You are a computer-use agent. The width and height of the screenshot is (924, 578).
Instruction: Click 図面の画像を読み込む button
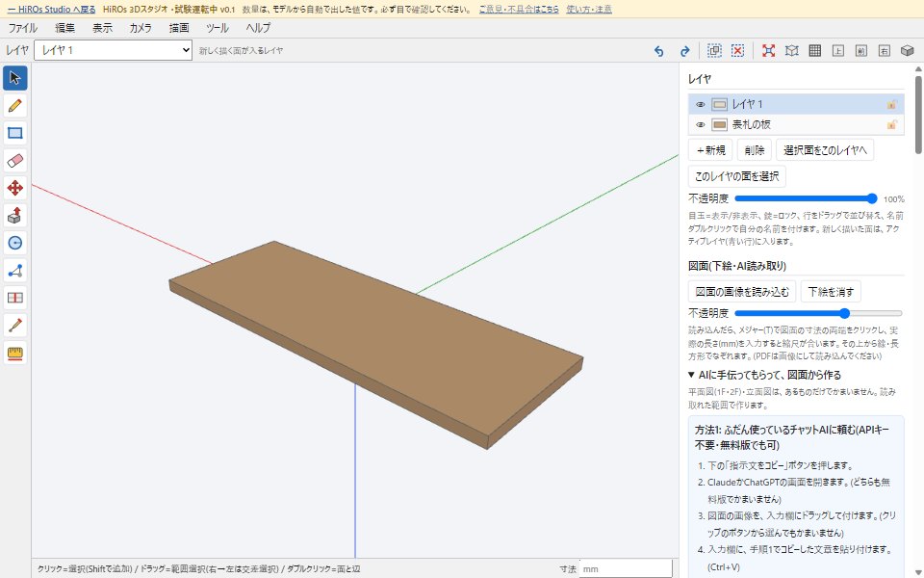pyautogui.click(x=742, y=291)
